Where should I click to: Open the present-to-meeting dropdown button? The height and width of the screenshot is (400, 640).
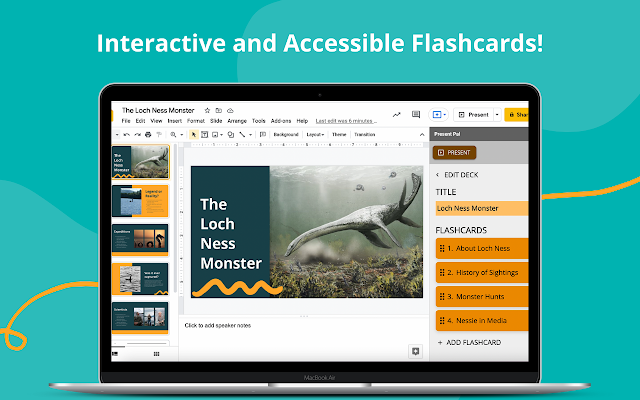tap(438, 115)
